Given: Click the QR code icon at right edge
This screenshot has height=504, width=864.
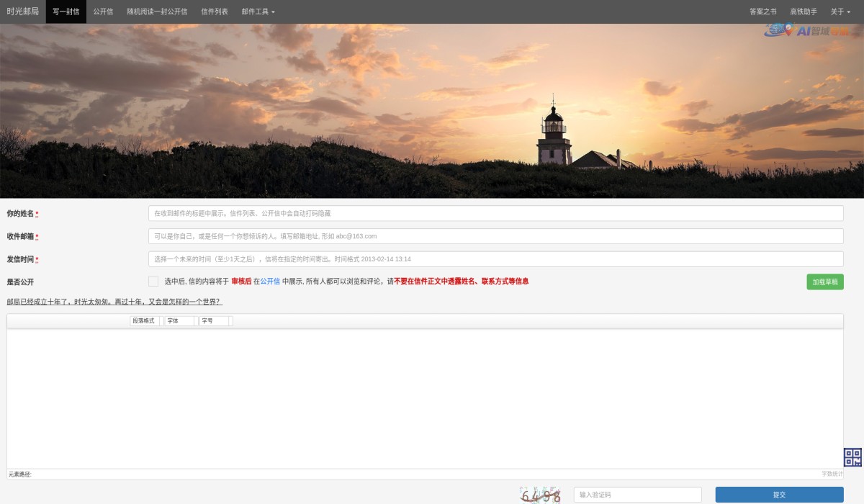Looking at the screenshot, I should (x=852, y=457).
